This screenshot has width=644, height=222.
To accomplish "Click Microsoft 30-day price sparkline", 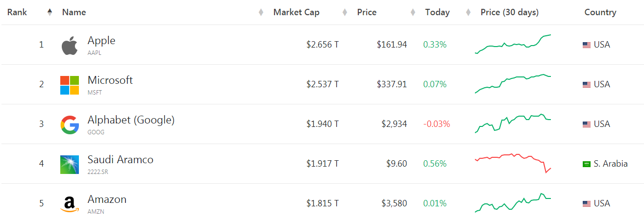I will 513,84.
